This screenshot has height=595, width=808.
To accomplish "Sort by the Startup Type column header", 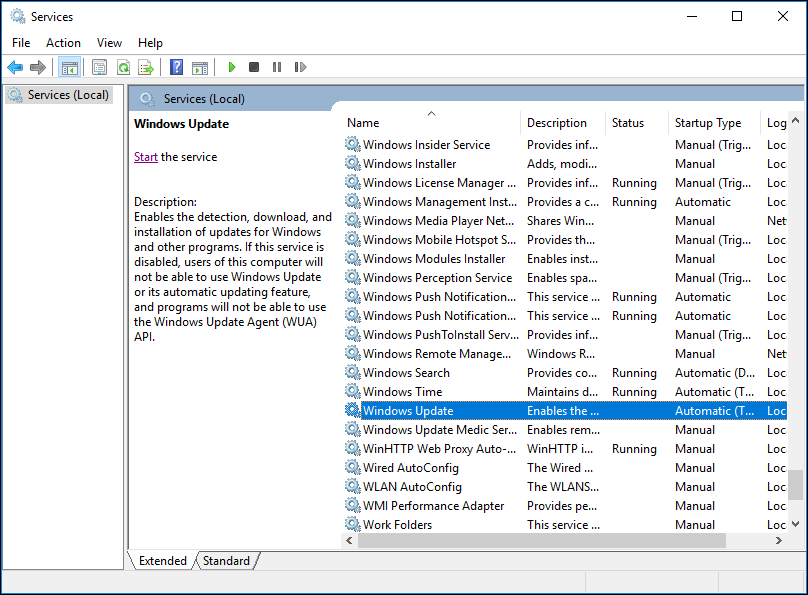I will click(x=714, y=123).
